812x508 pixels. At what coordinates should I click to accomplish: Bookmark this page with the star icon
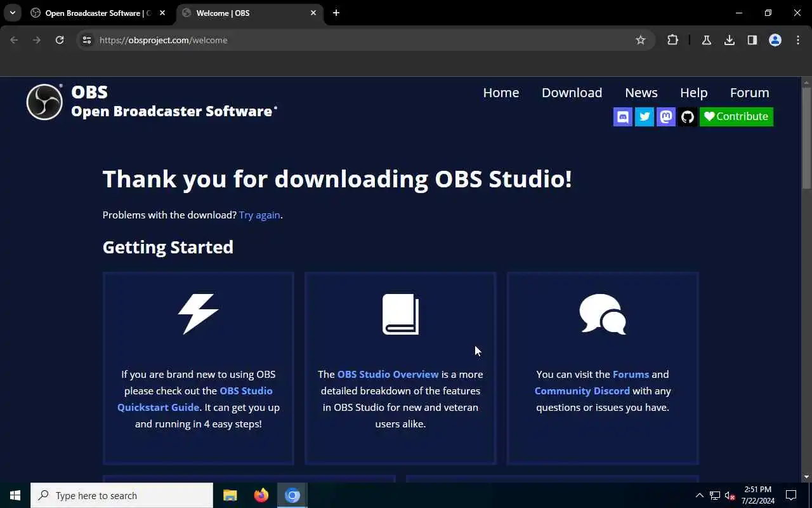tap(641, 40)
